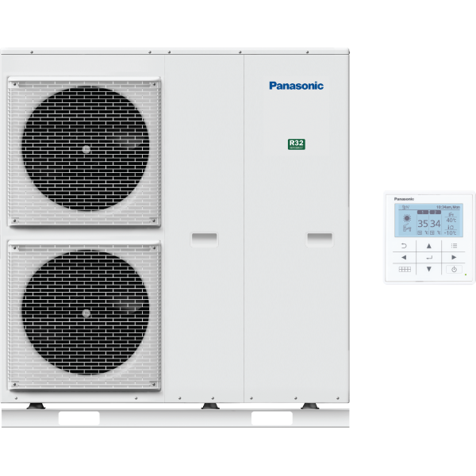Select the zone 1 temperature reading 35
This screenshot has height=476, width=476.
tap(424, 224)
